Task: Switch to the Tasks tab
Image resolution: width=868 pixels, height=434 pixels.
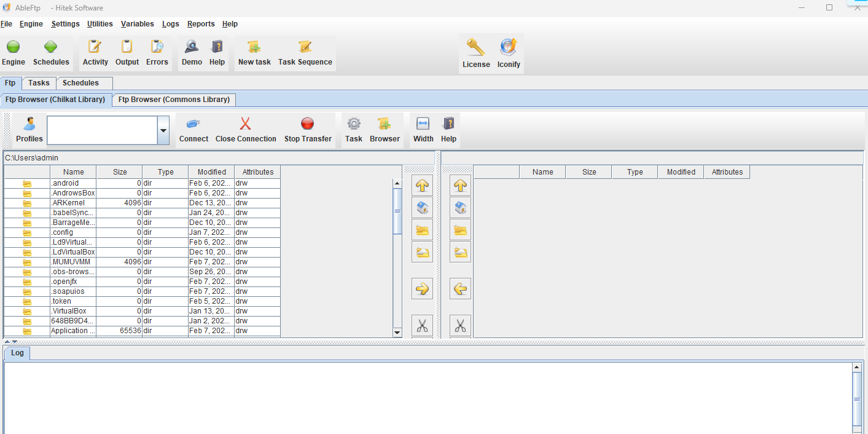Action: point(39,83)
